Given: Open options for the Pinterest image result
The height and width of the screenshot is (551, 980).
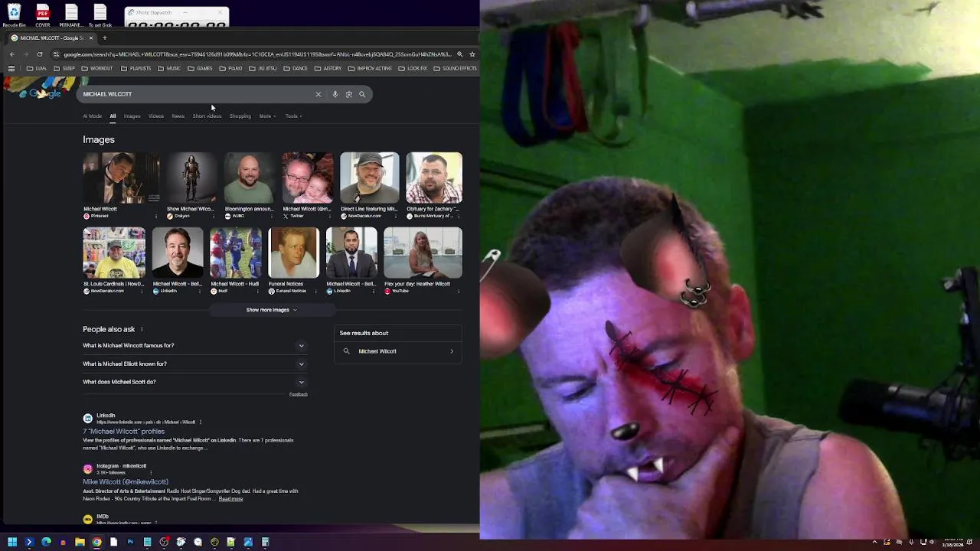Looking at the screenshot, I should 156,216.
